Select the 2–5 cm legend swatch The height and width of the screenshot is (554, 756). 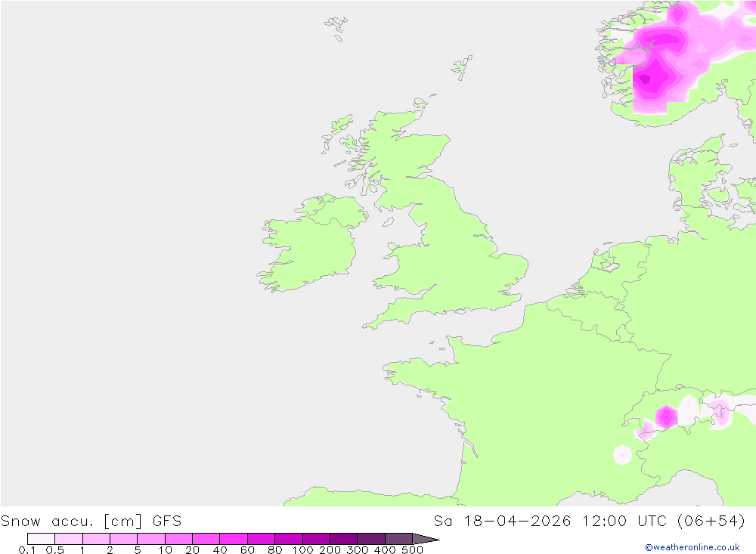pyautogui.click(x=123, y=539)
